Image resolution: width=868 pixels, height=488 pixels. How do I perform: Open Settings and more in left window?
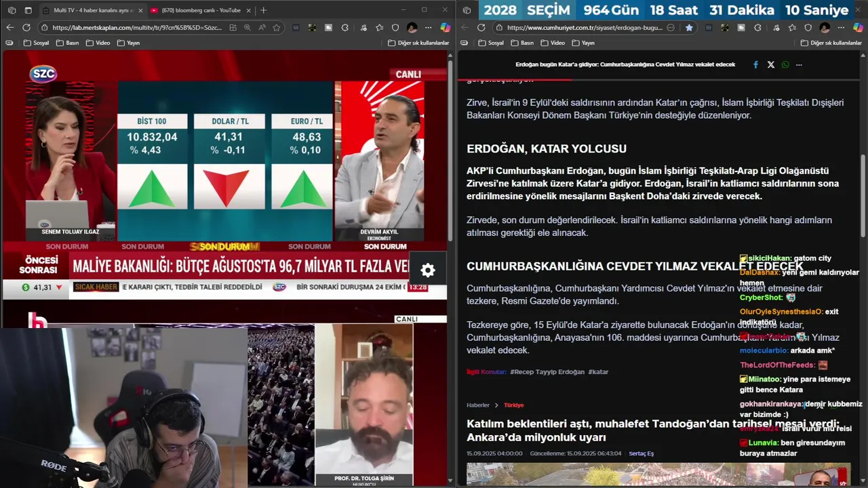click(429, 28)
